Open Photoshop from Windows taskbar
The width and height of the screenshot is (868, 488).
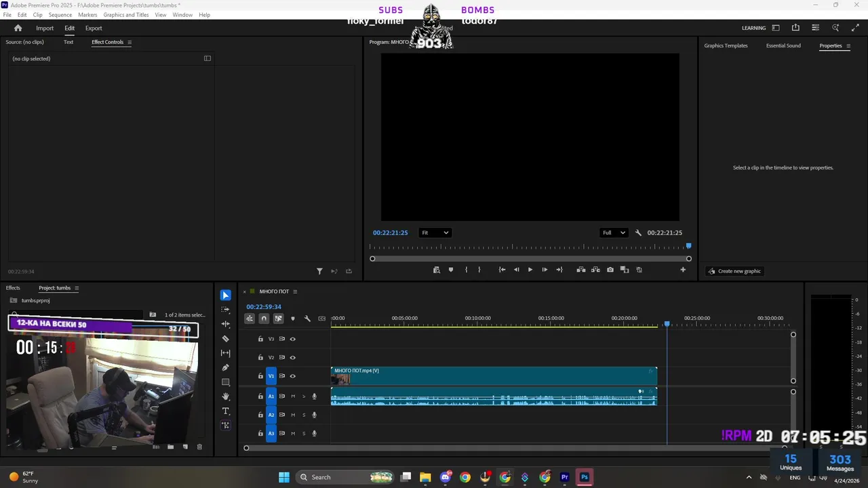pos(584,477)
